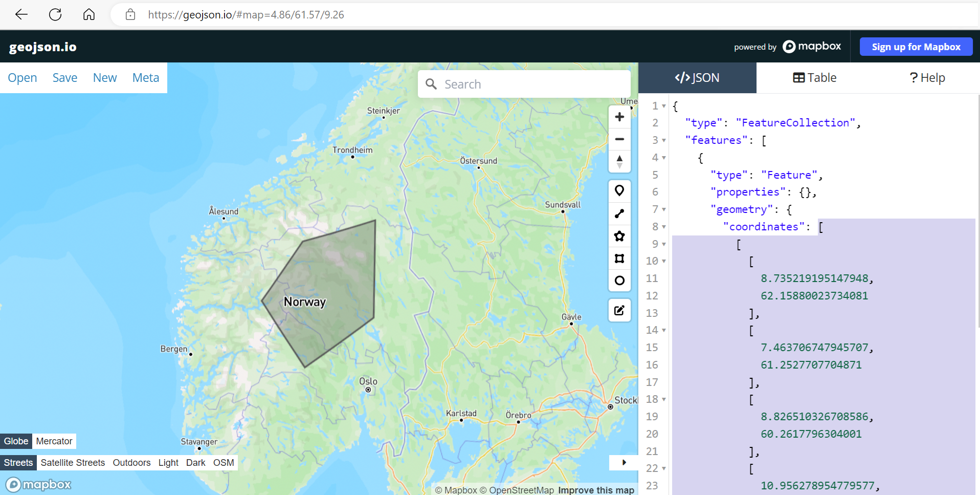Image resolution: width=980 pixels, height=495 pixels.
Task: Activate the edit geometries tool
Action: 619,311
